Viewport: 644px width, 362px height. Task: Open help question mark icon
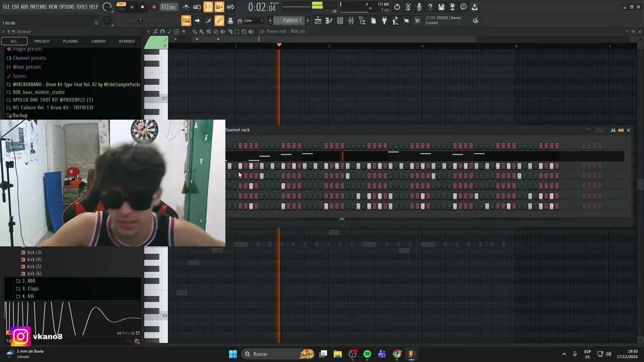[430, 7]
